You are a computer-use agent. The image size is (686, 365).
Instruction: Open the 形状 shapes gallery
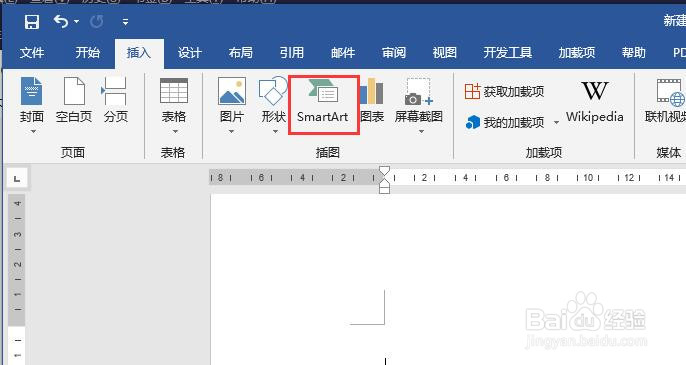coord(273,100)
